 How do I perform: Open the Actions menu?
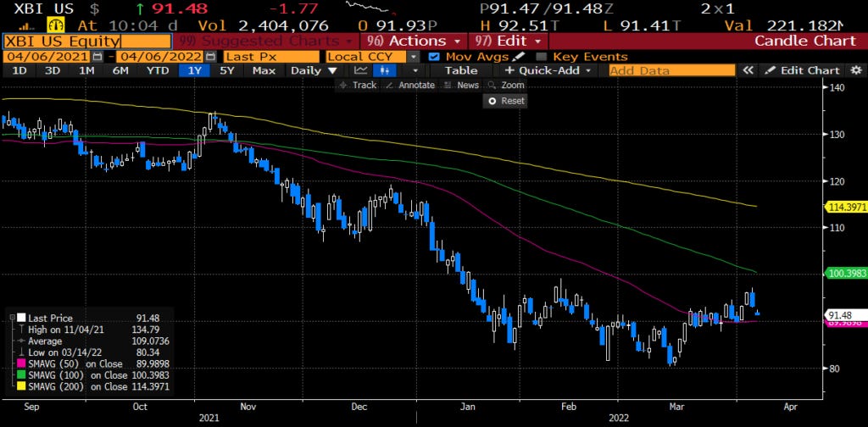(413, 41)
